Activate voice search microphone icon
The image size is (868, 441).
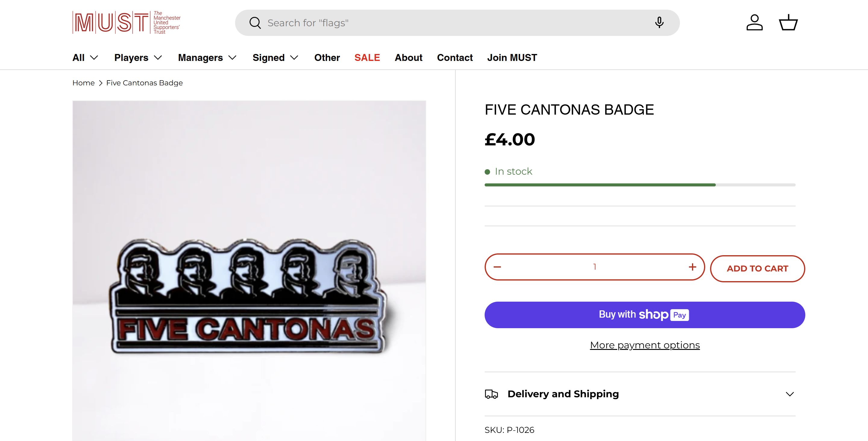tap(659, 23)
